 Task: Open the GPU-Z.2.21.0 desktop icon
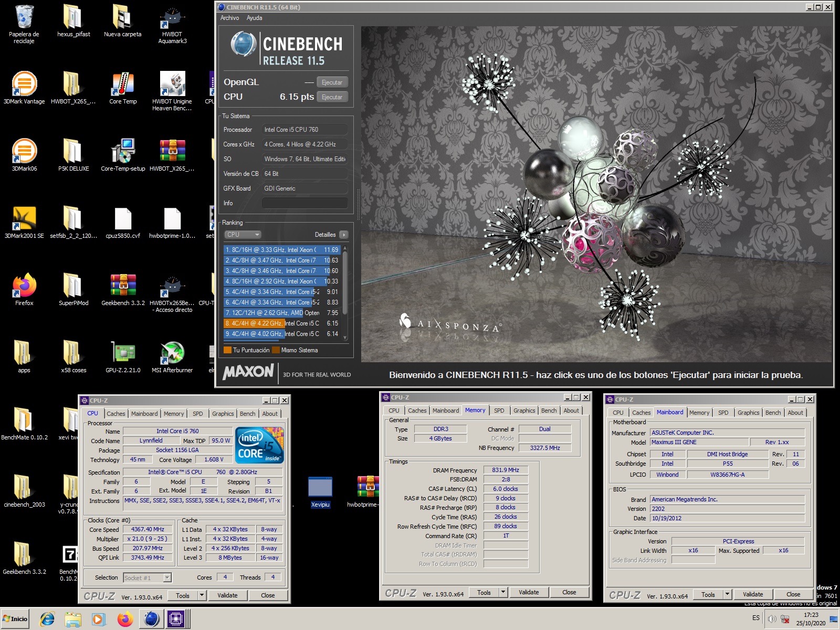pos(123,356)
